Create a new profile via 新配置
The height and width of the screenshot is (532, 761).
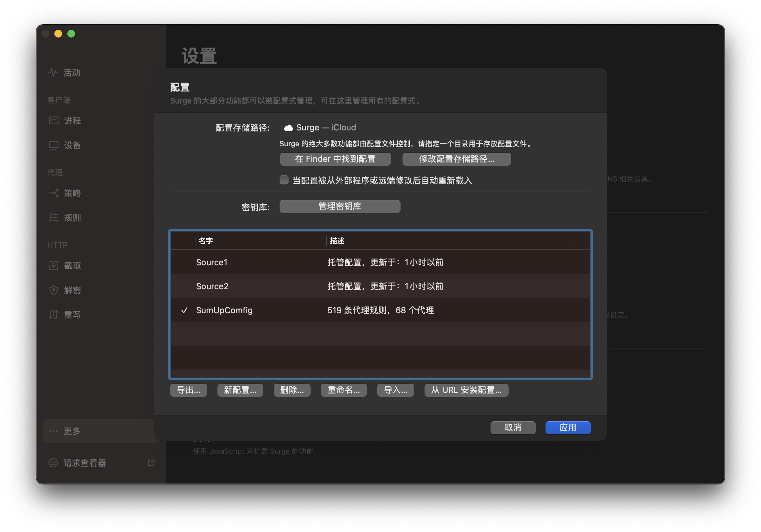[240, 390]
